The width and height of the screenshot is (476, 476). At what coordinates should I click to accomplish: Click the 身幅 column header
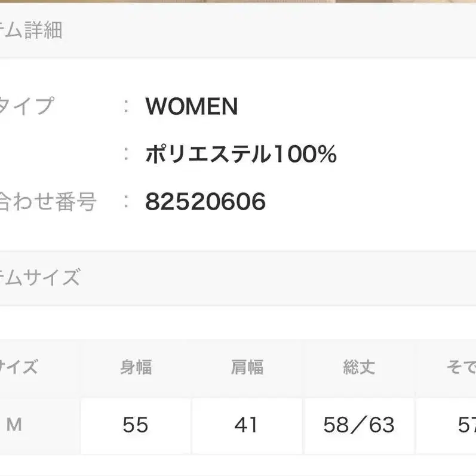tap(136, 367)
